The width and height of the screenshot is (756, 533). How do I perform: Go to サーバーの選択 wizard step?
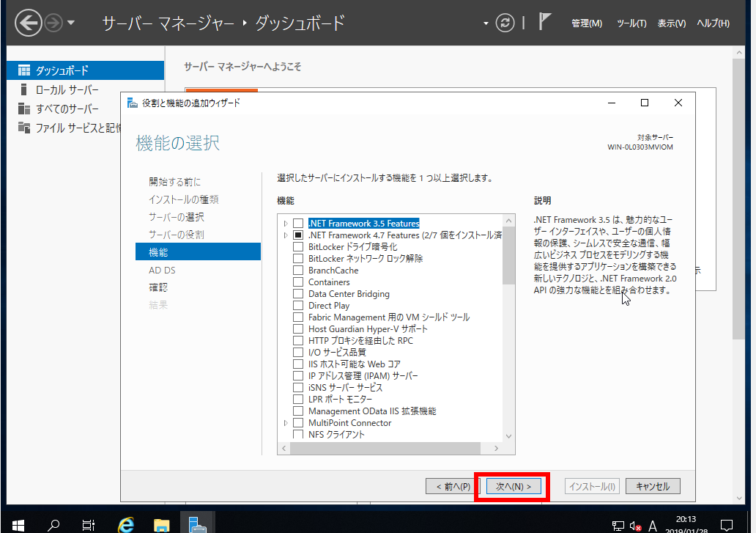(x=177, y=217)
